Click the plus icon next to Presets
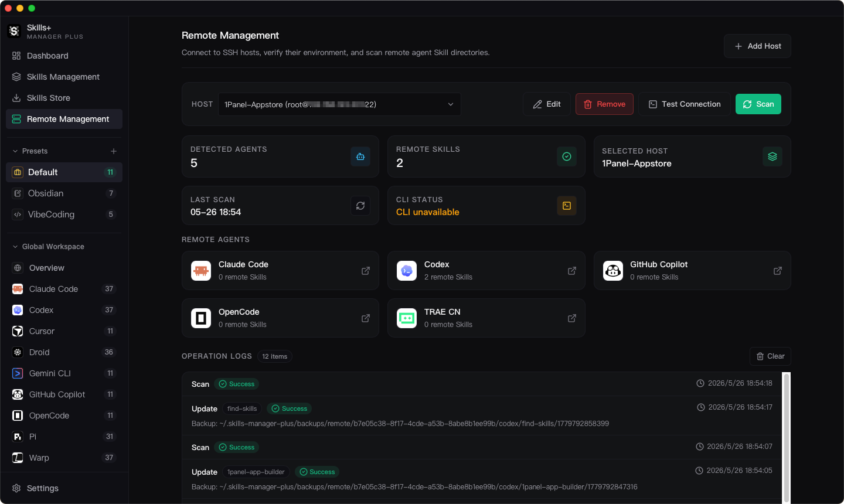Image resolution: width=844 pixels, height=504 pixels. point(114,151)
